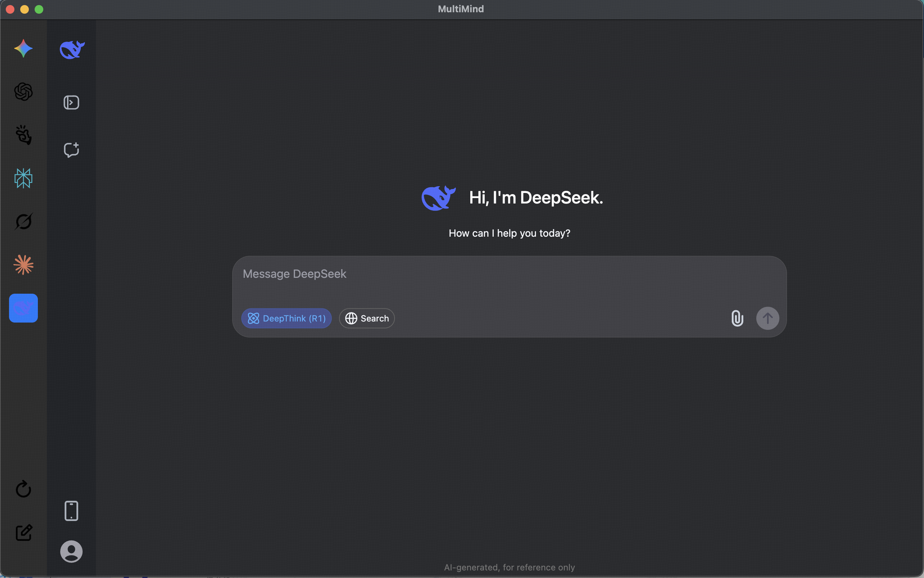The height and width of the screenshot is (578, 924).
Task: Reload the current page via the refresh icon
Action: click(23, 489)
